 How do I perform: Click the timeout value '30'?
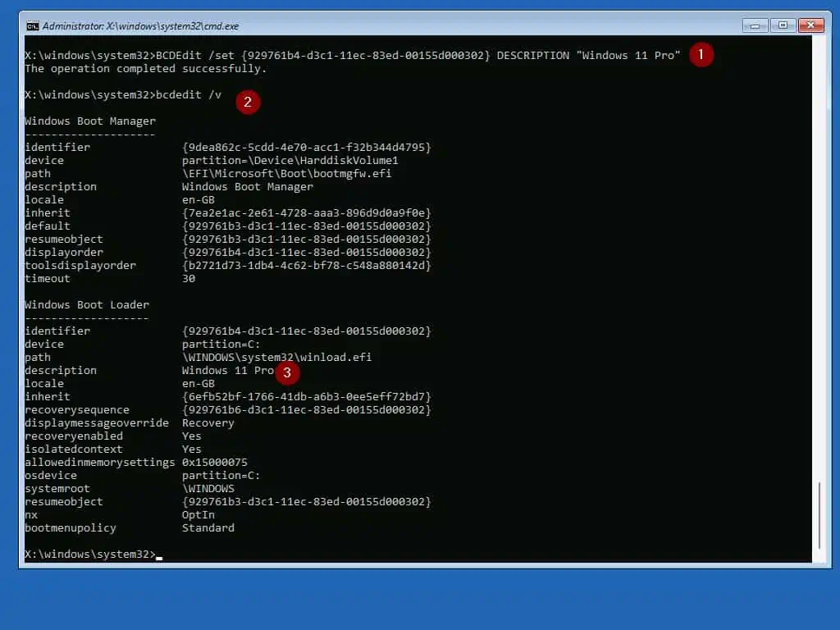tap(189, 279)
